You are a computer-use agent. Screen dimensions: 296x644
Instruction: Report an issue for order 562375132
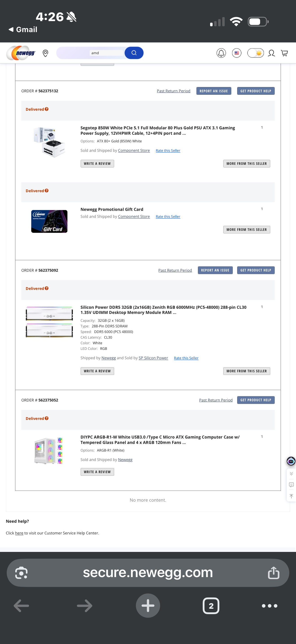[213, 91]
